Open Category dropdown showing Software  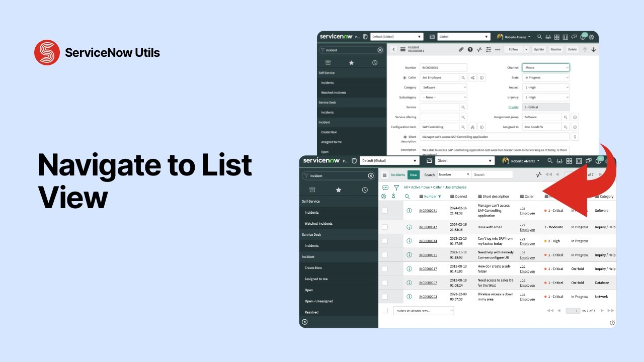coord(444,87)
